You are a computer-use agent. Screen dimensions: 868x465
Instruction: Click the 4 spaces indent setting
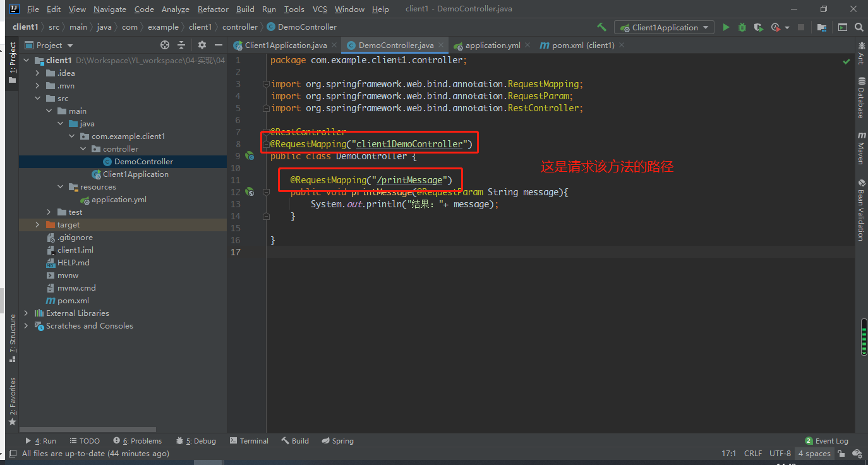coord(814,453)
